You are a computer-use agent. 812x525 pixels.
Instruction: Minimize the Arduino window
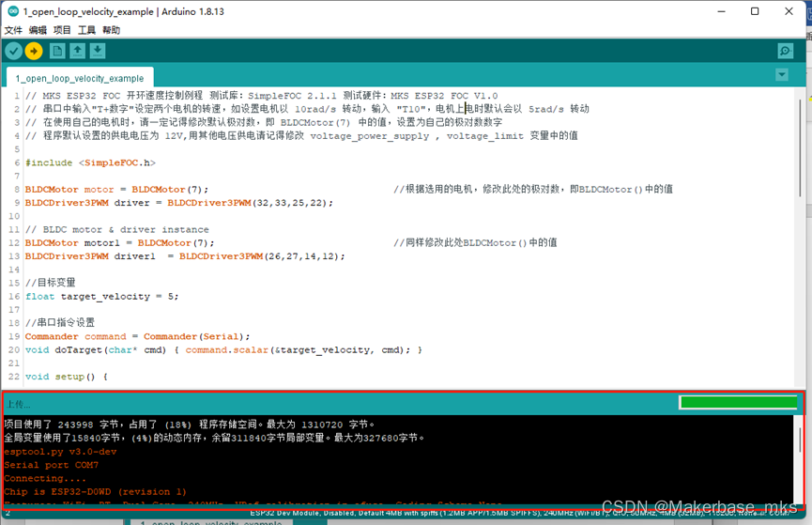721,11
